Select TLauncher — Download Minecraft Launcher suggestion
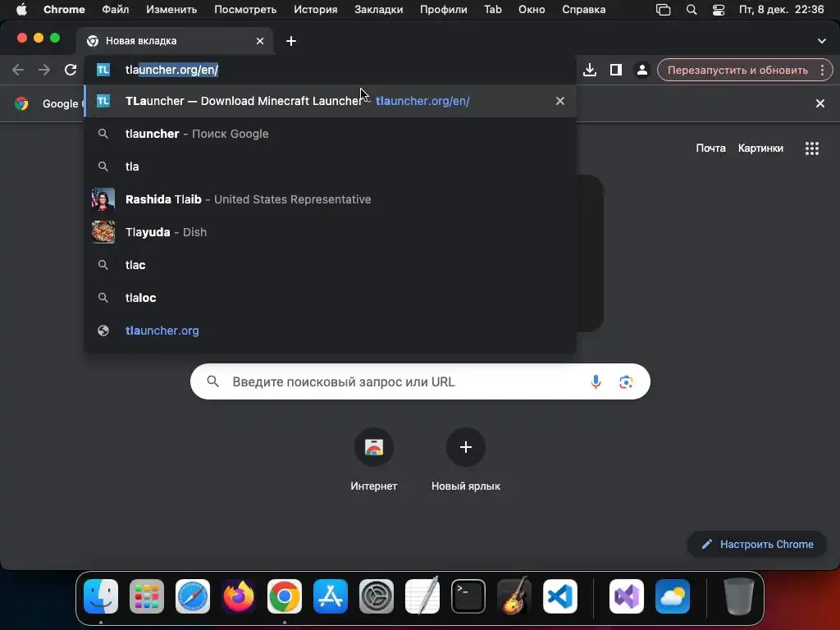 coord(330,101)
